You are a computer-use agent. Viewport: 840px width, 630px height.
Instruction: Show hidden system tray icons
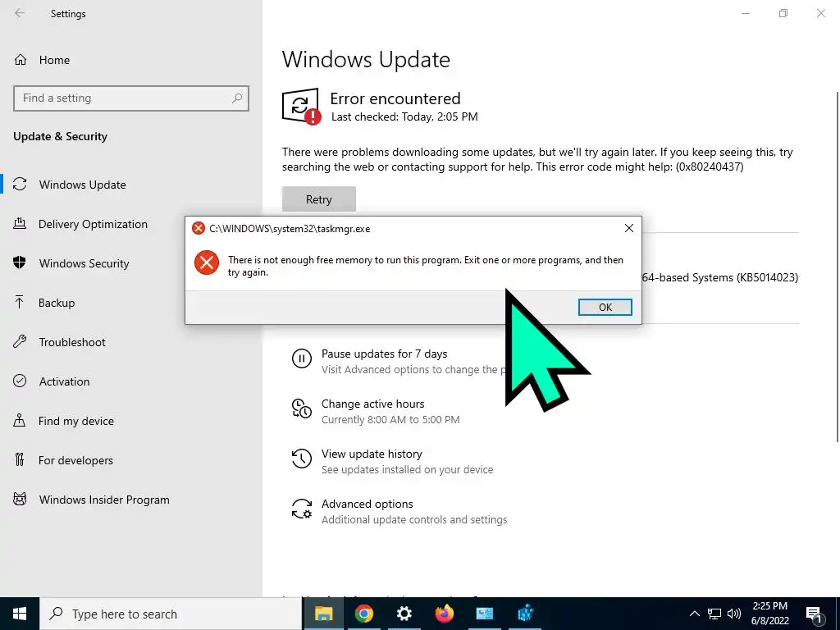coord(694,614)
